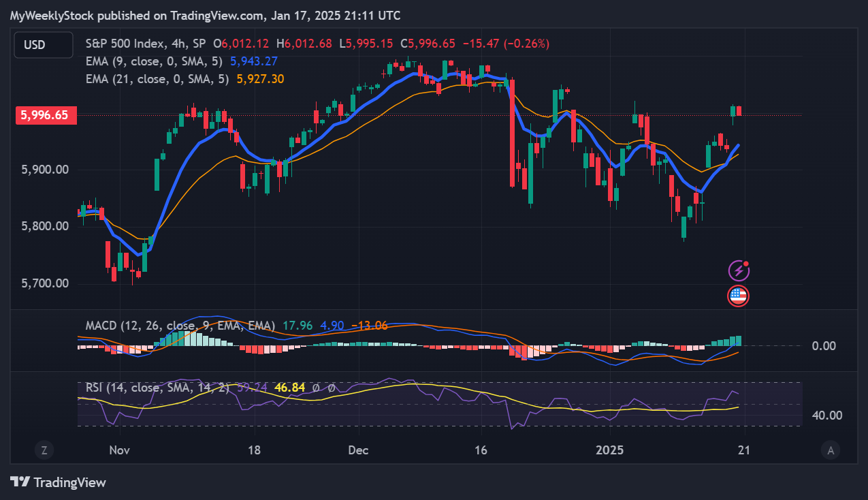Click the Nov date label on time axis
The image size is (868, 500).
tap(119, 450)
